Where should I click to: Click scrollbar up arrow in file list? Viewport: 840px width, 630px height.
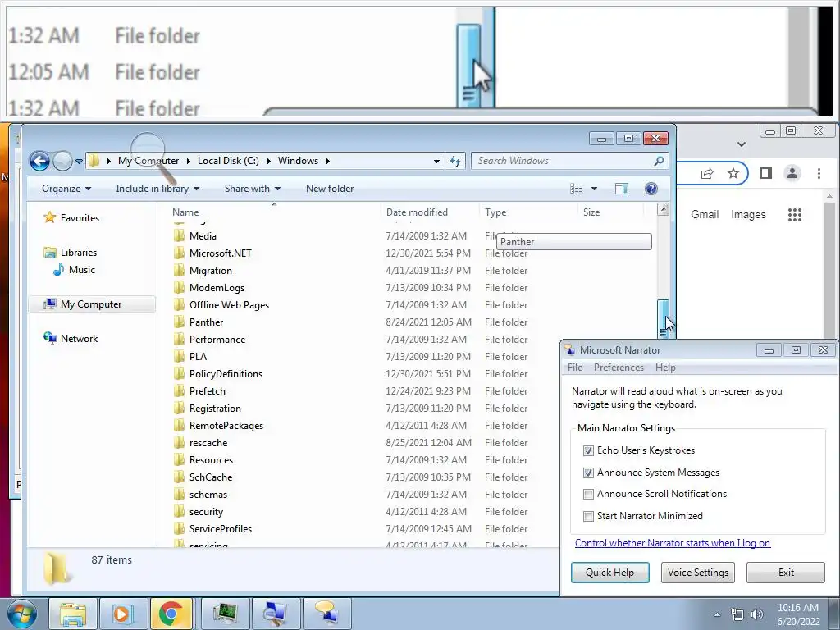(663, 209)
